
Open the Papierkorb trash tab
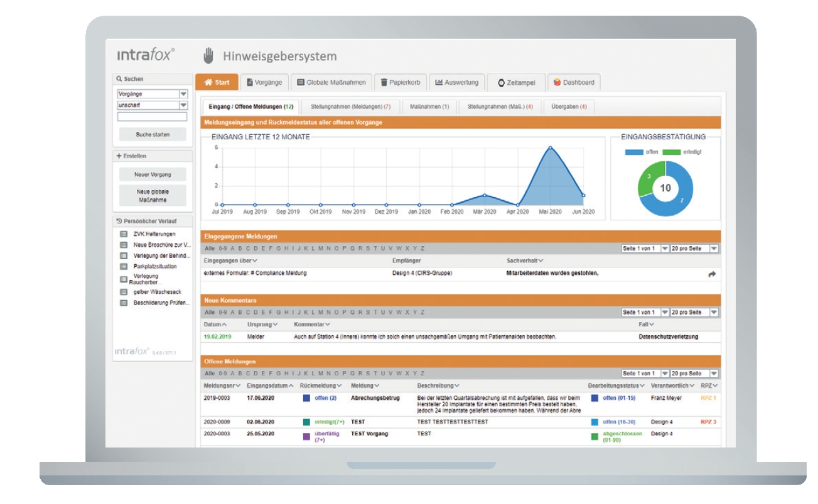pyautogui.click(x=401, y=82)
